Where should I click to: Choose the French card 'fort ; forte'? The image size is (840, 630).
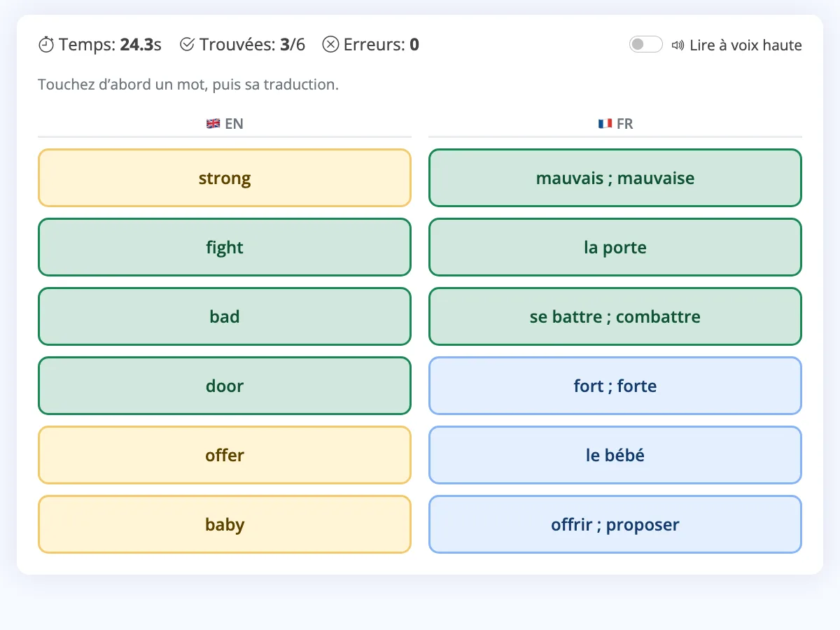pos(615,386)
